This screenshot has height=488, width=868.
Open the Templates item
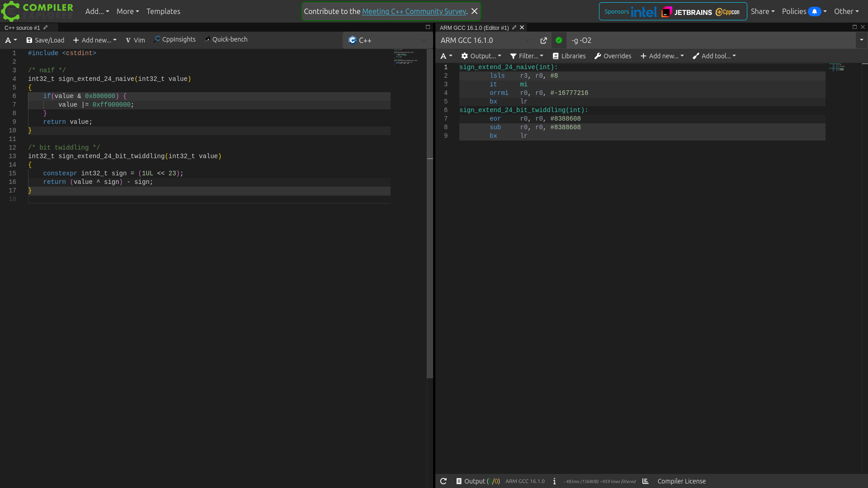pyautogui.click(x=163, y=11)
